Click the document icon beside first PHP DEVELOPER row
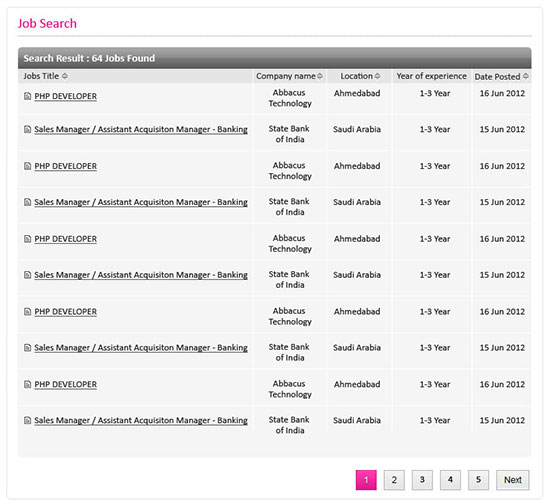550x500 pixels. [x=27, y=96]
